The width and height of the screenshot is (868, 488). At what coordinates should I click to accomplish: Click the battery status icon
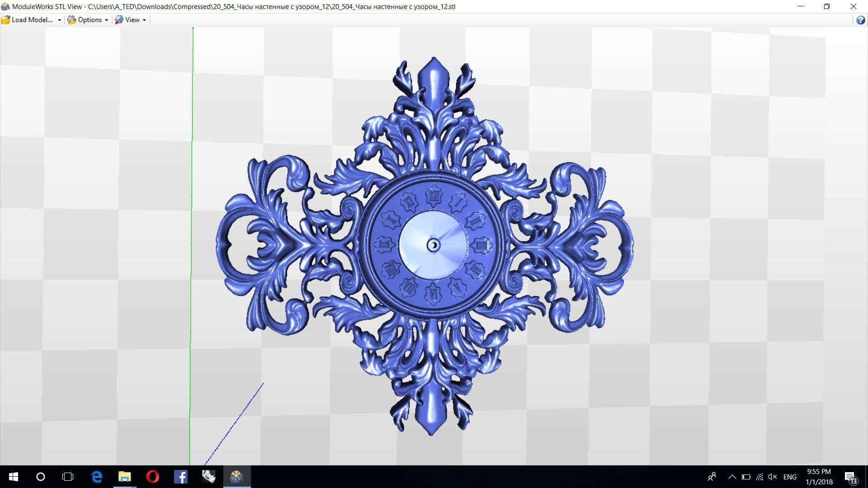(746, 477)
